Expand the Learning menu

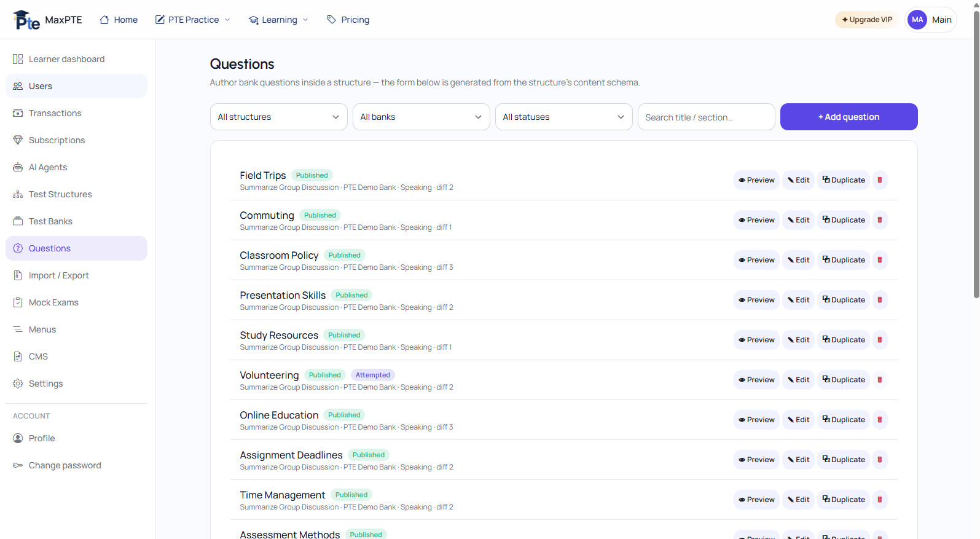(x=278, y=20)
